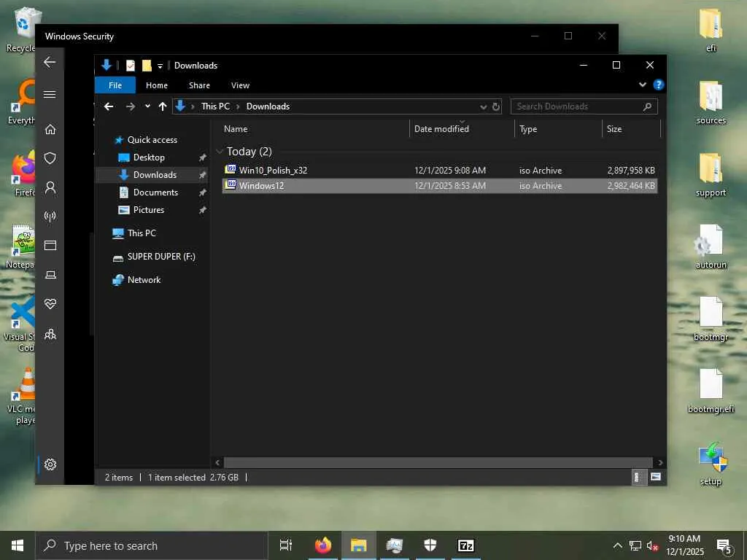
Task: Open Windows Security taskbar shield icon
Action: [x=430, y=545]
